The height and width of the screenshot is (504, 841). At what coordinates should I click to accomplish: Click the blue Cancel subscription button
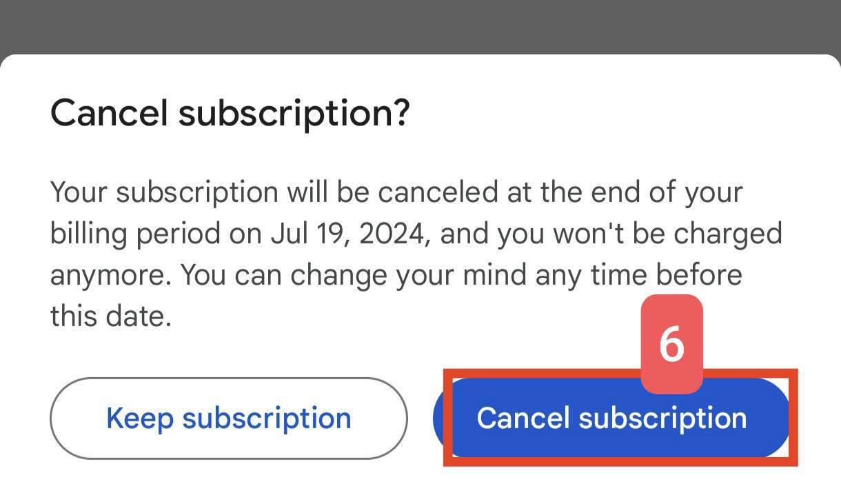[611, 418]
